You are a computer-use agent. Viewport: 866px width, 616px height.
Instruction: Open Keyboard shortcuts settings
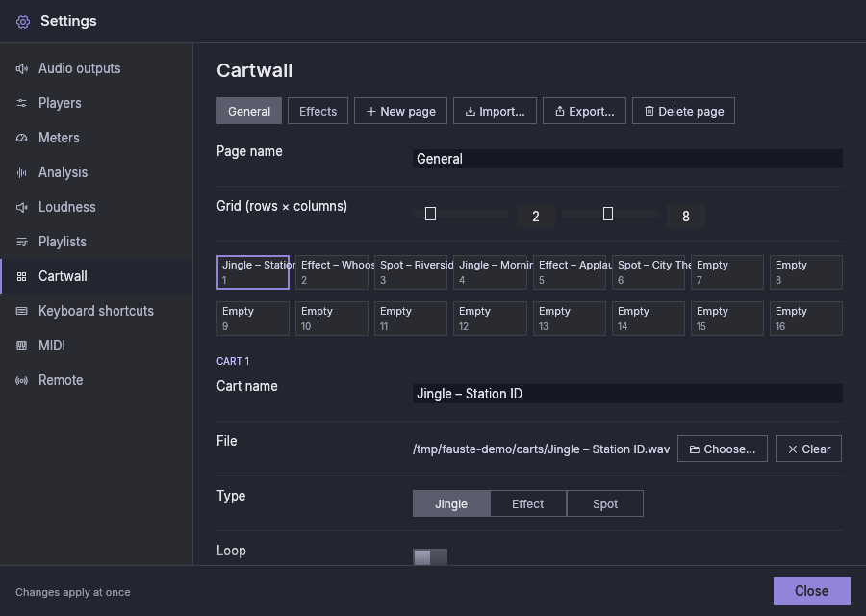(x=96, y=311)
